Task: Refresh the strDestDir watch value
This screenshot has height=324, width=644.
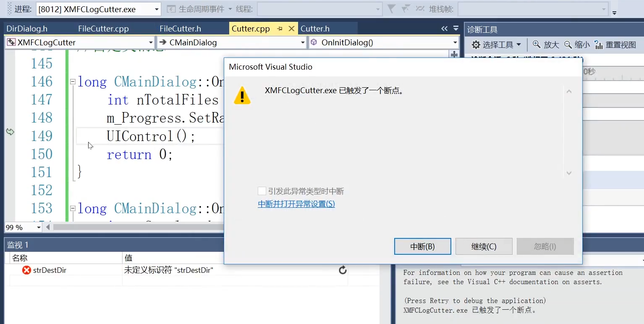Action: click(343, 270)
